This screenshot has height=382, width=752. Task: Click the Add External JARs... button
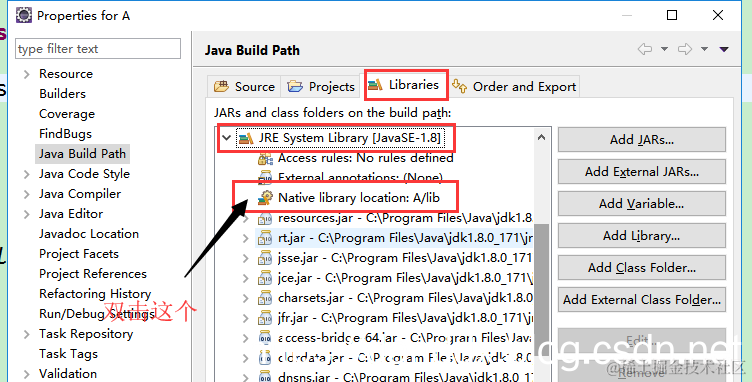pyautogui.click(x=642, y=172)
